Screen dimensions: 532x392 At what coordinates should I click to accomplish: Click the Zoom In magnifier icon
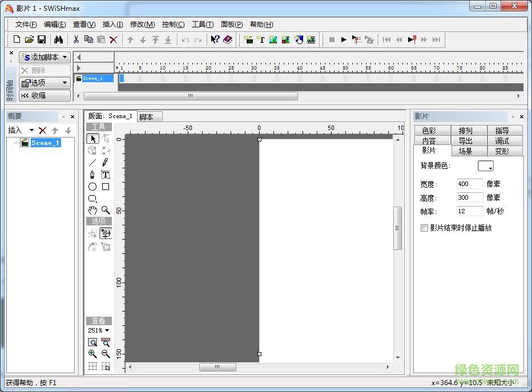click(92, 354)
